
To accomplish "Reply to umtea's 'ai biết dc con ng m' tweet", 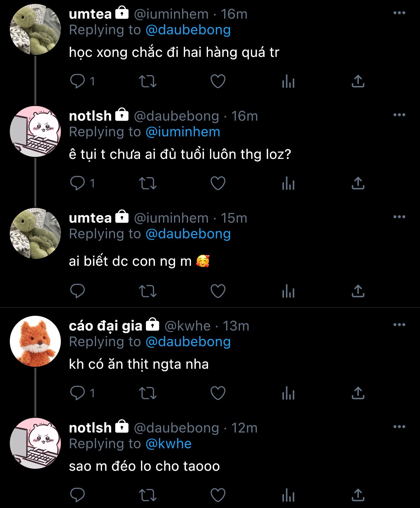I will [78, 291].
